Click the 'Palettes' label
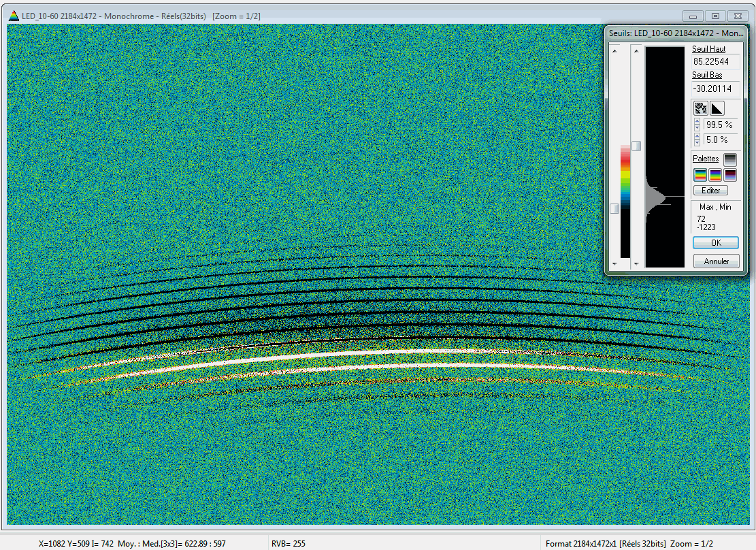 click(x=706, y=159)
